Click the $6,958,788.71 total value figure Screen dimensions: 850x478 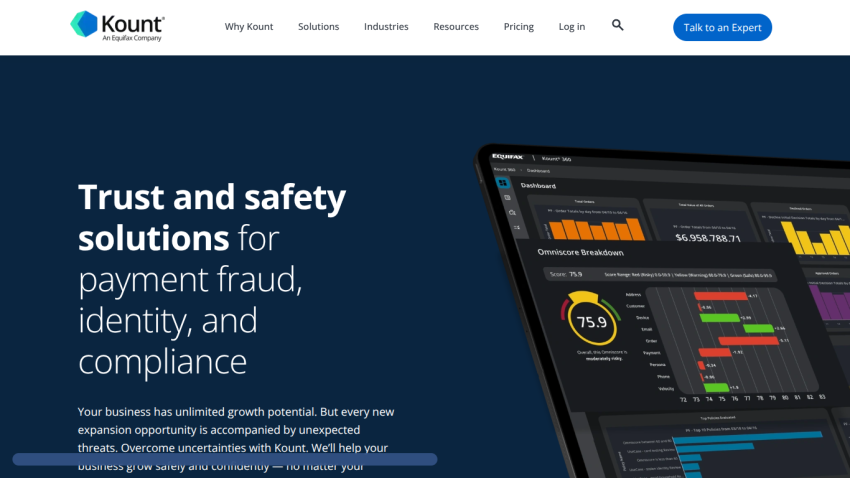click(707, 237)
